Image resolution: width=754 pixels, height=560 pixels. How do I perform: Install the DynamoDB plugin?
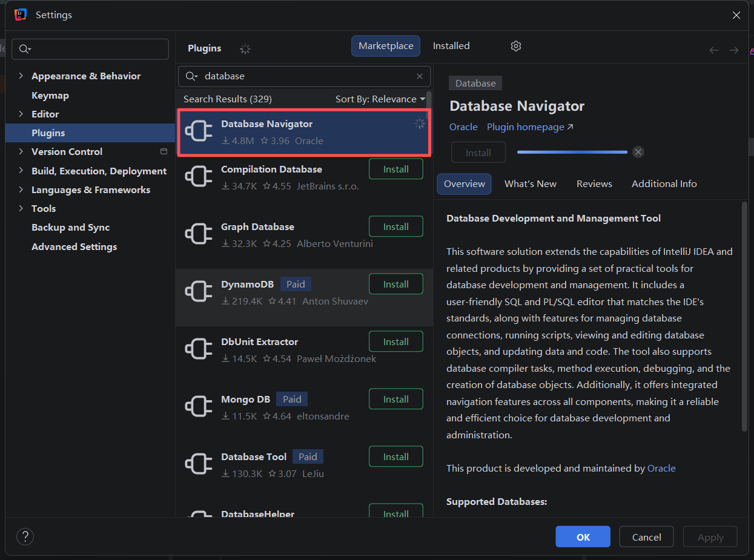[396, 285]
